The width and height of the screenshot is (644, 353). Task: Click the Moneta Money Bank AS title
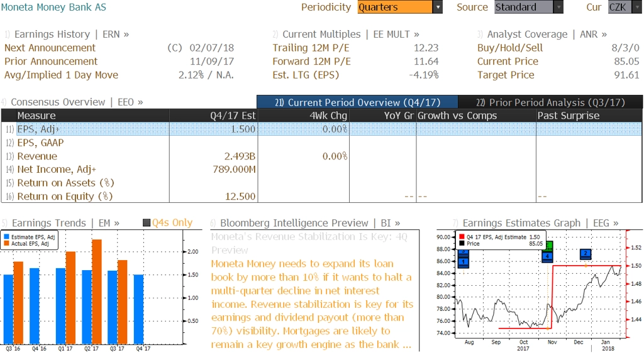tap(53, 7)
